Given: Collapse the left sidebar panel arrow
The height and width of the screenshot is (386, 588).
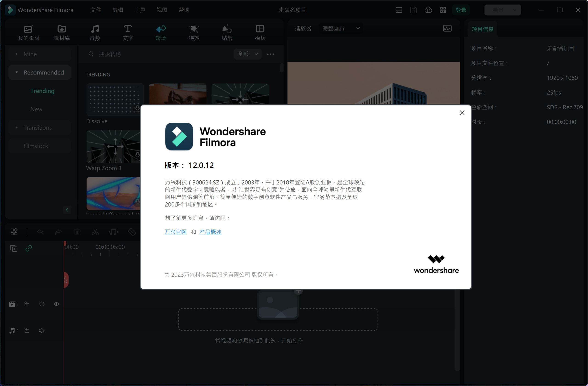Looking at the screenshot, I should (x=67, y=210).
